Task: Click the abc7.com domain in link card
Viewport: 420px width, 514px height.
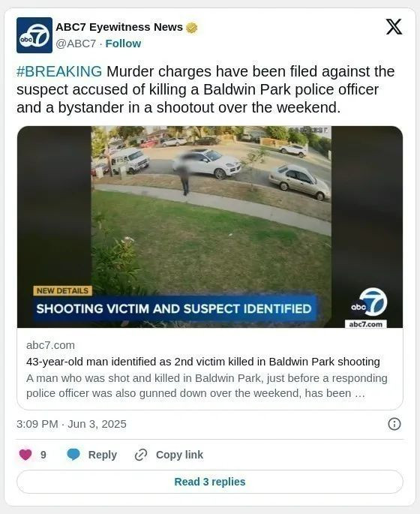Action: pos(50,345)
